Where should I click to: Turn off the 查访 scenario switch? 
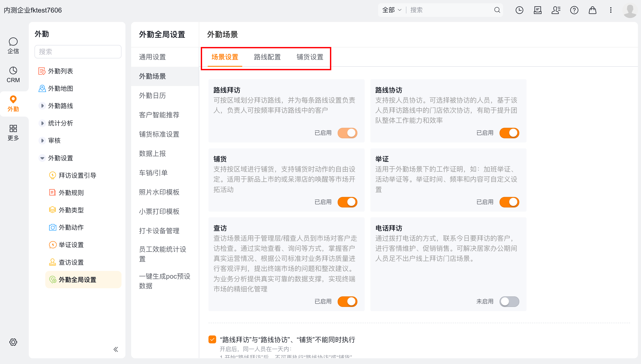click(347, 301)
